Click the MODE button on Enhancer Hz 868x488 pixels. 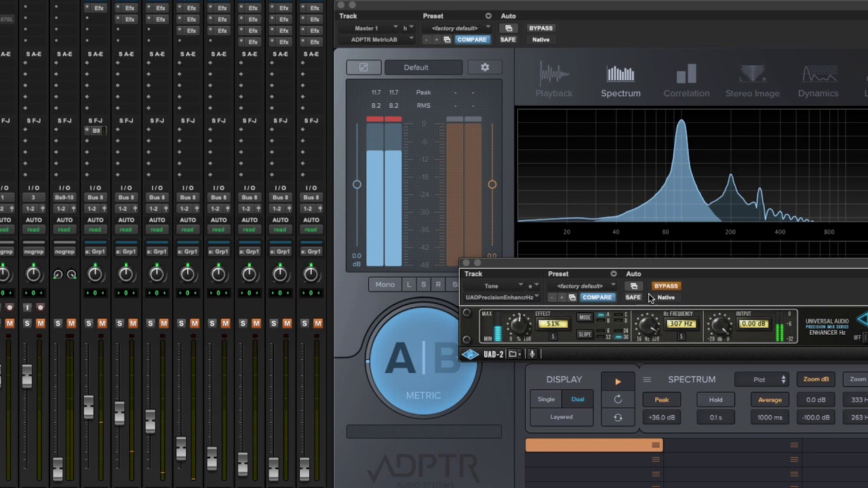(585, 317)
